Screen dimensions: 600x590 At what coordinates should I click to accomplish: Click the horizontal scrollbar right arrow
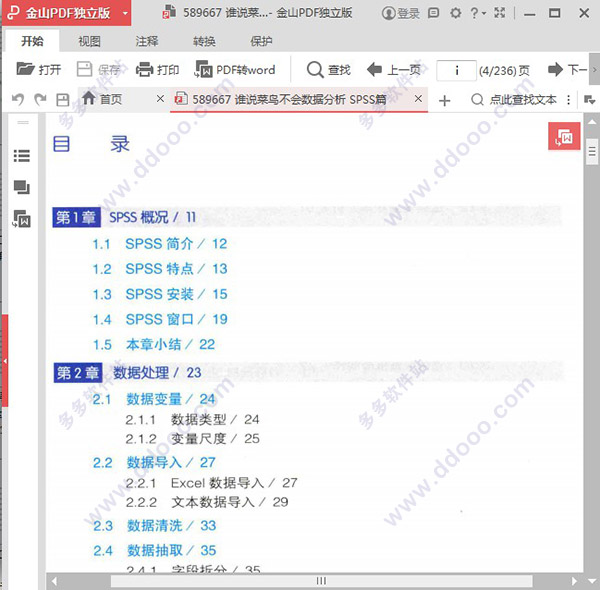click(x=574, y=581)
